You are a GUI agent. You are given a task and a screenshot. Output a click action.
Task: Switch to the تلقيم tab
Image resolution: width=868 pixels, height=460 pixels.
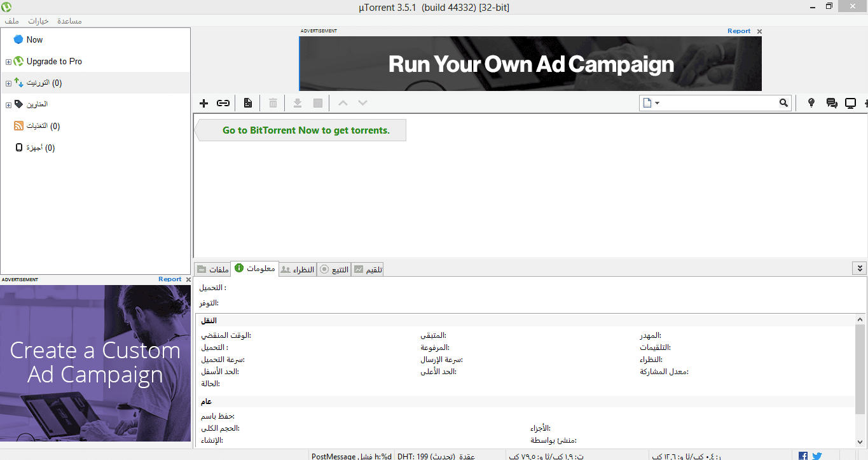pyautogui.click(x=368, y=269)
